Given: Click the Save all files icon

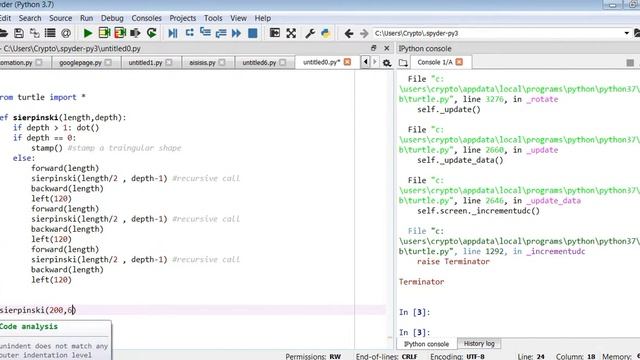Looking at the screenshot, I should click(34, 33).
